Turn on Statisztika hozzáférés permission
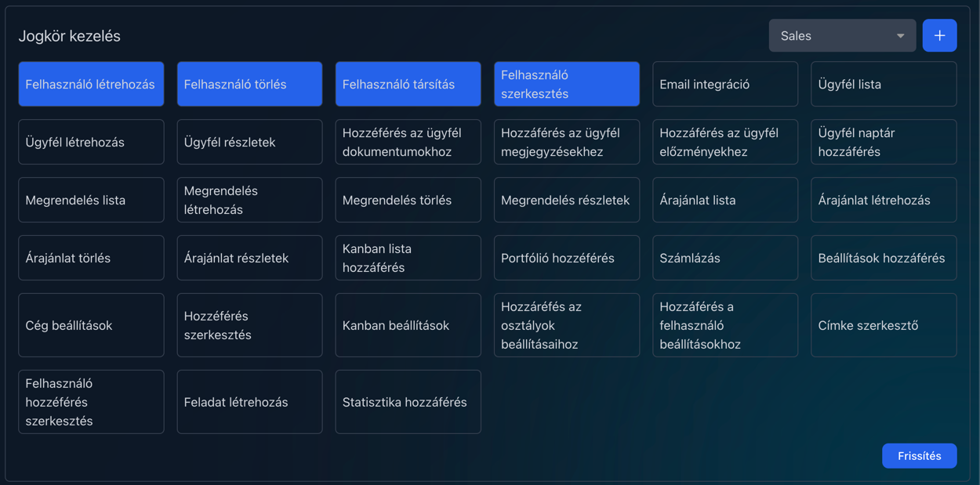Viewport: 980px width, 485px height. [x=408, y=402]
